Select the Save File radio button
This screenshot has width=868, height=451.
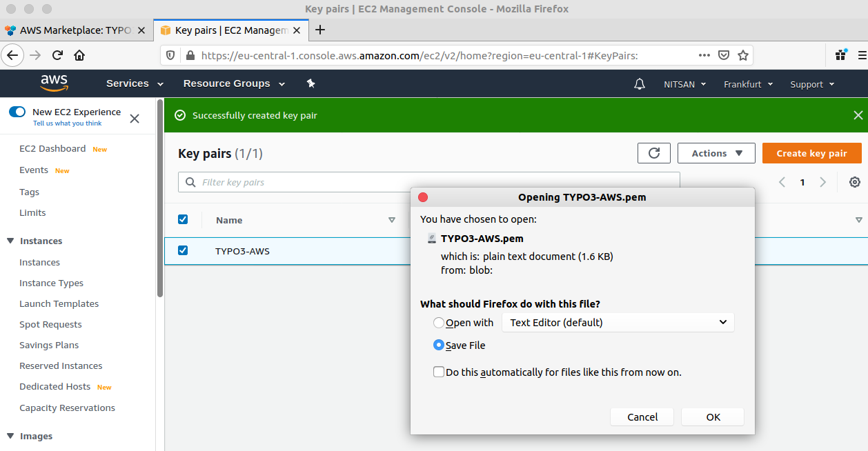pyautogui.click(x=439, y=345)
